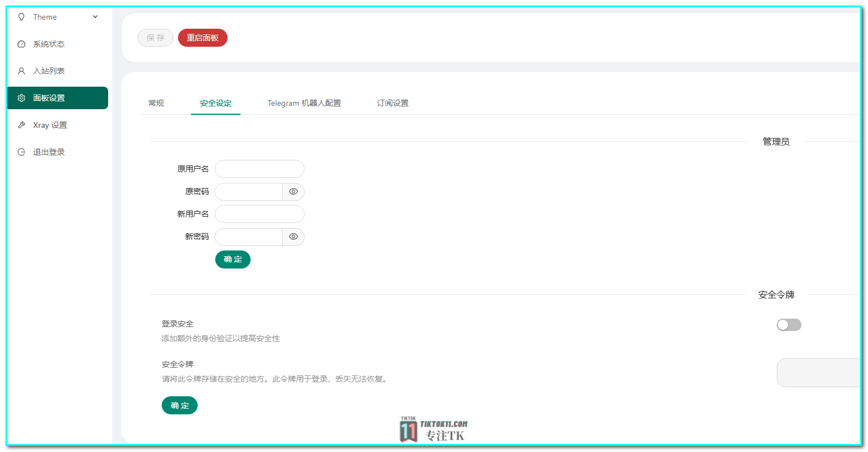Click the Xray 设置 wrench icon
This screenshot has width=868, height=452.
click(x=21, y=125)
